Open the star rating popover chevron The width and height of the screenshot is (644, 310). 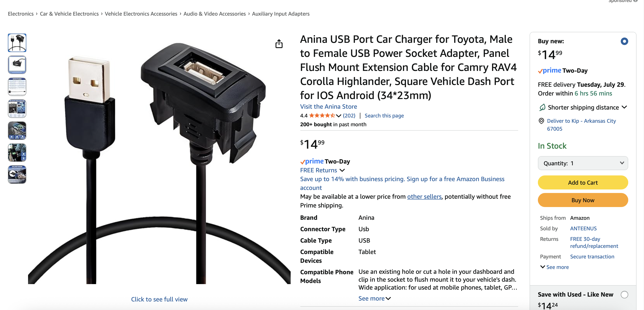point(338,116)
